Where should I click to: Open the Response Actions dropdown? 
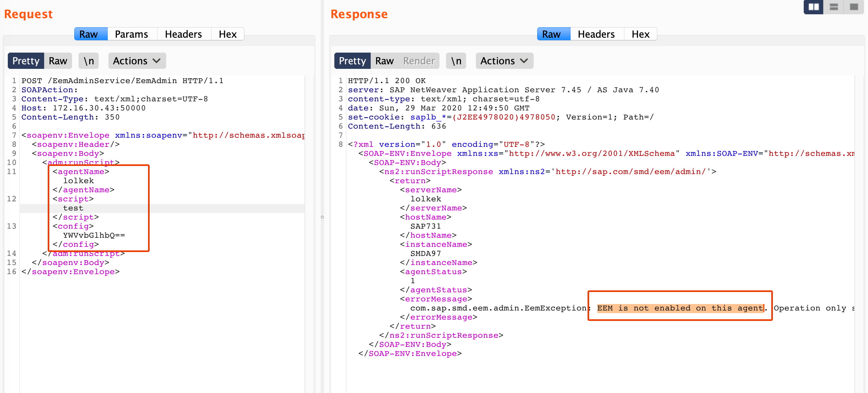pyautogui.click(x=504, y=61)
